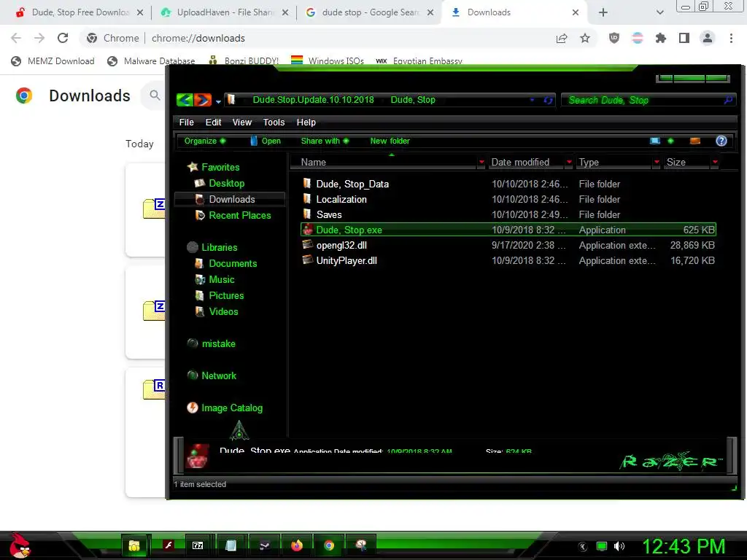Go to Desktop in navigation pane
This screenshot has height=560, width=747.
[226, 183]
